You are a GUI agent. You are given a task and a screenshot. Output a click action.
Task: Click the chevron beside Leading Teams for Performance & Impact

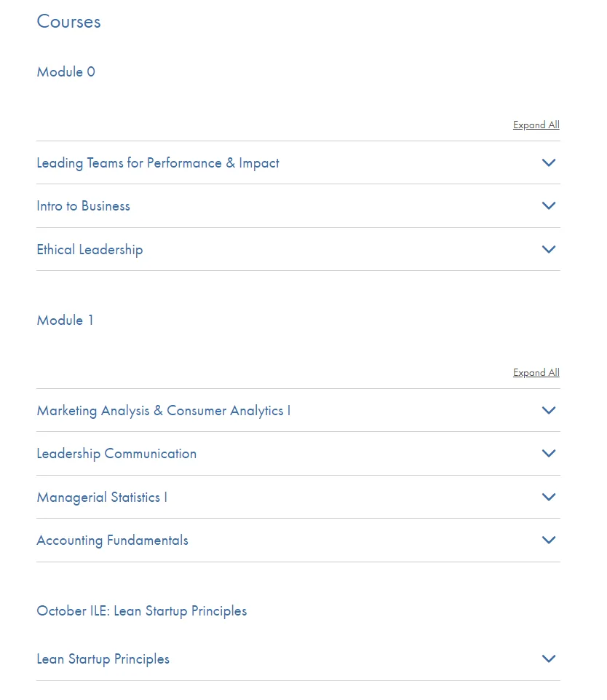[549, 162]
